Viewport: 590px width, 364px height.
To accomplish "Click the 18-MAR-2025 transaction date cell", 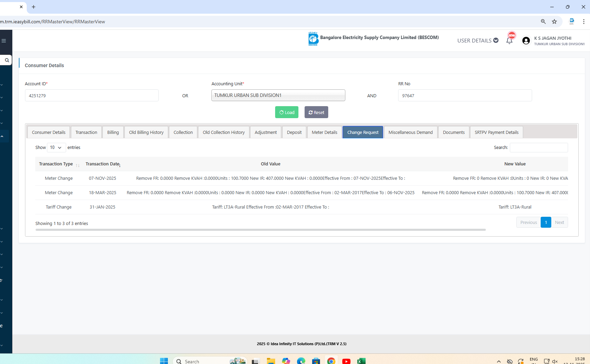I will [x=102, y=193].
